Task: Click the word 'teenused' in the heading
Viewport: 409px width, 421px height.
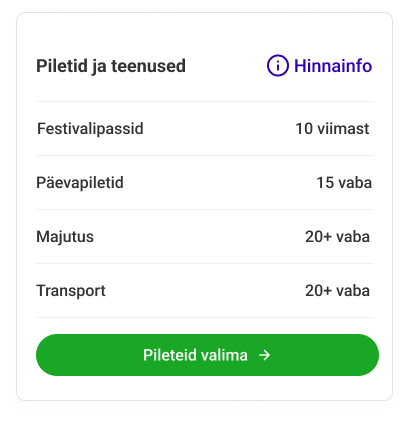Action: (148, 66)
